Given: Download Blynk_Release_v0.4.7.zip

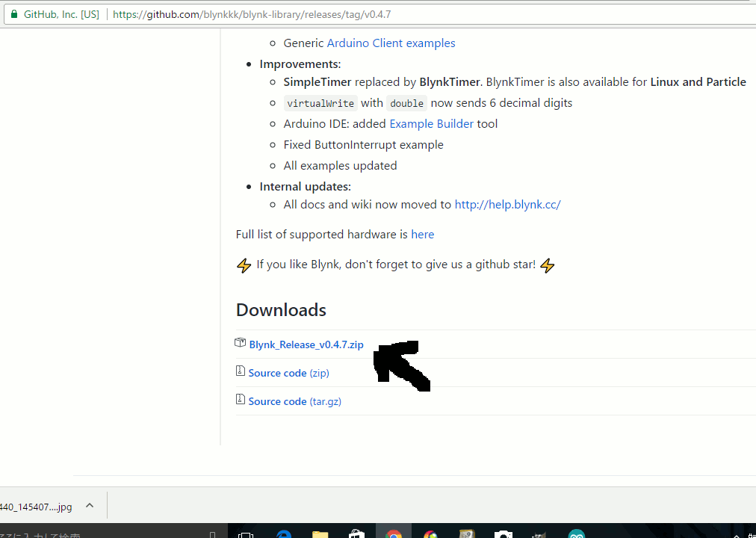Looking at the screenshot, I should [306, 344].
